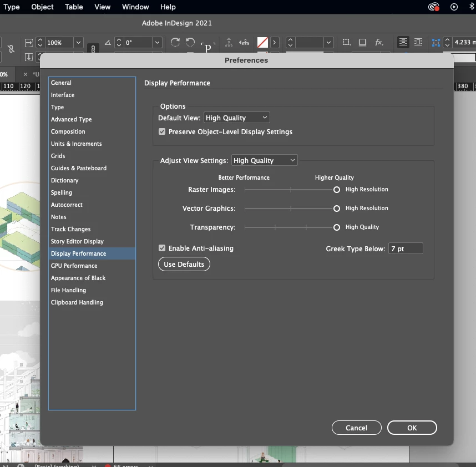
Task: Select GPU Performance category
Action: 92,266
